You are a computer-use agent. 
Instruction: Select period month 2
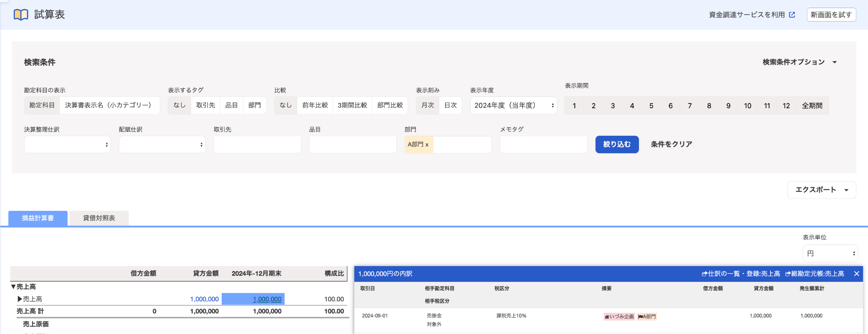[593, 106]
